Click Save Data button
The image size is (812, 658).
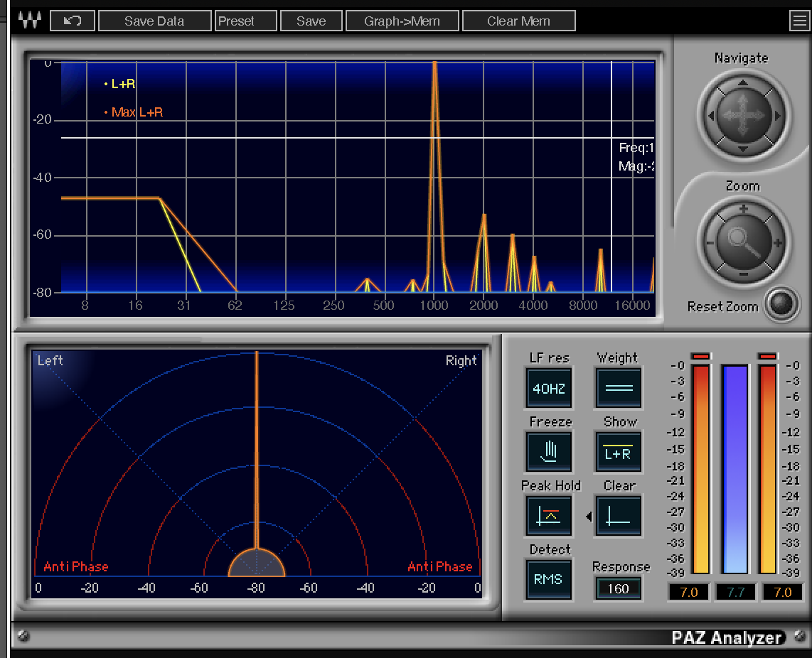[154, 21]
